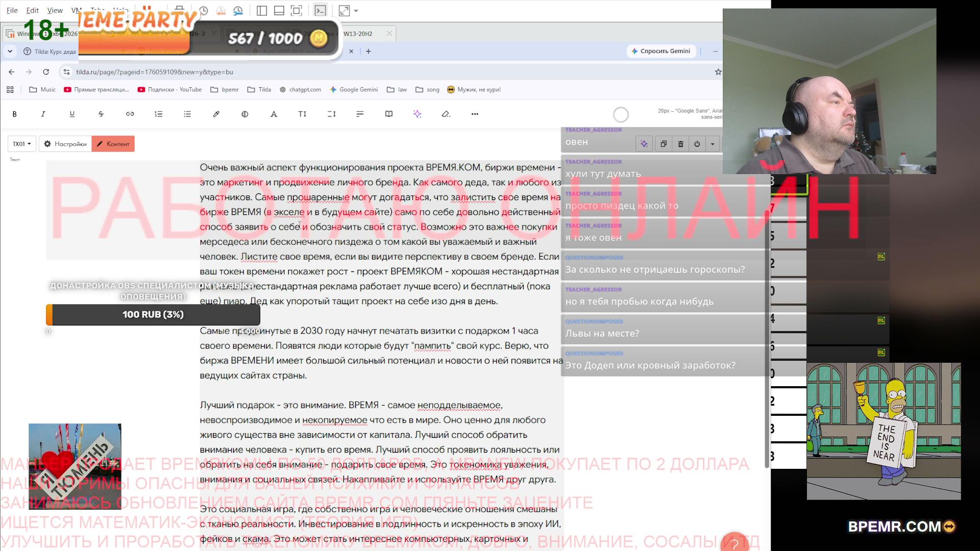Screen dimensions: 980x551
Task: Toggle strikethrough text formatting
Action: (101, 114)
